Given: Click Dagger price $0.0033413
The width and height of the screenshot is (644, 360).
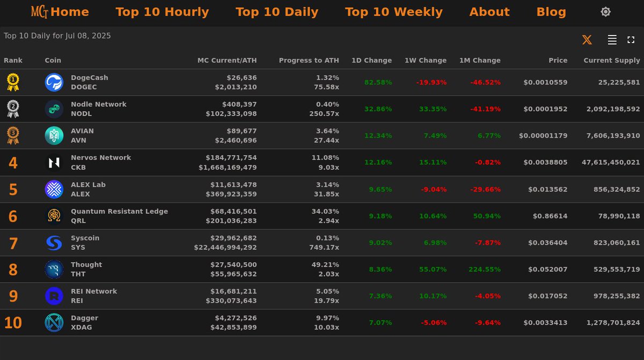Looking at the screenshot, I should coord(545,323).
